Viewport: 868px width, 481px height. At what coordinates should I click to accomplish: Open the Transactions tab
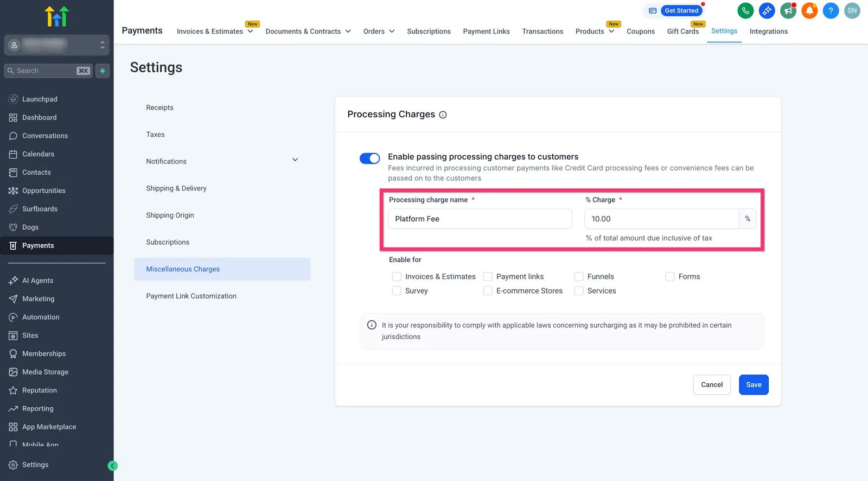pyautogui.click(x=542, y=31)
